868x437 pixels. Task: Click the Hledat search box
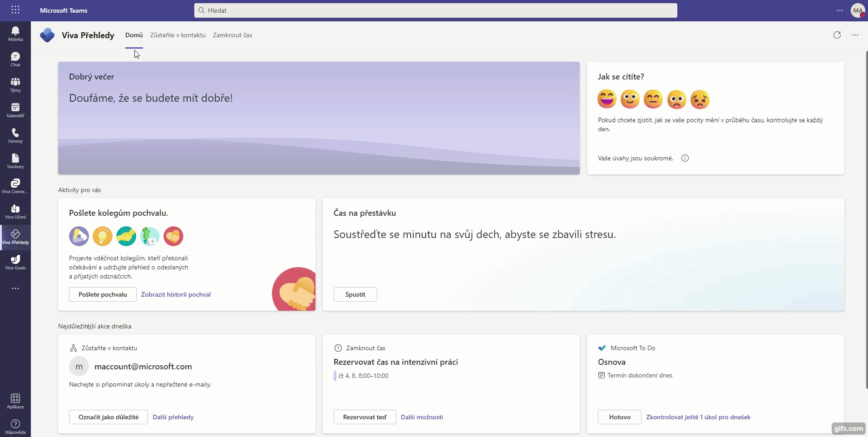[x=436, y=10]
